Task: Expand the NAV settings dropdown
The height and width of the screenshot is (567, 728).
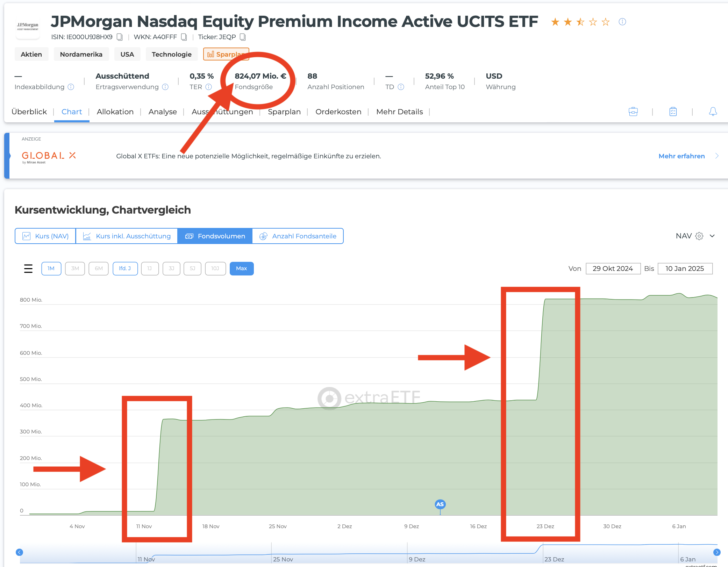Action: (712, 236)
